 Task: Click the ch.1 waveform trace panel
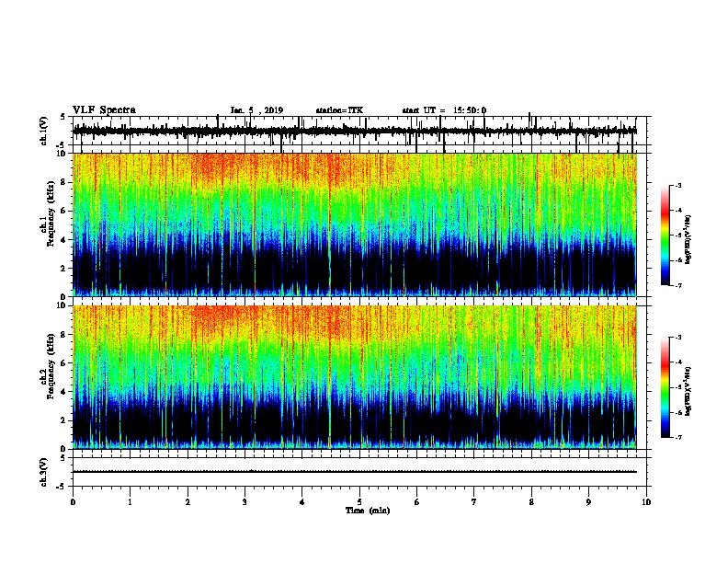coord(359,131)
